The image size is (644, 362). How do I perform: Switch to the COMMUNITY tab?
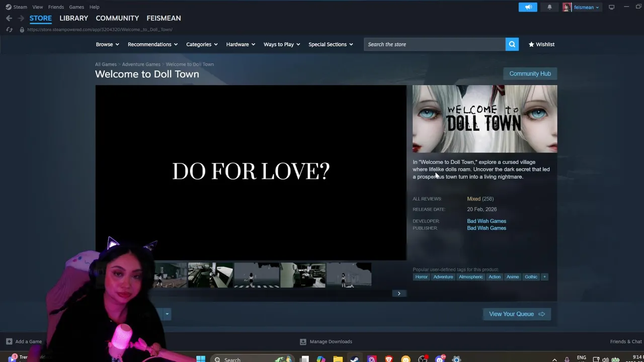click(117, 18)
